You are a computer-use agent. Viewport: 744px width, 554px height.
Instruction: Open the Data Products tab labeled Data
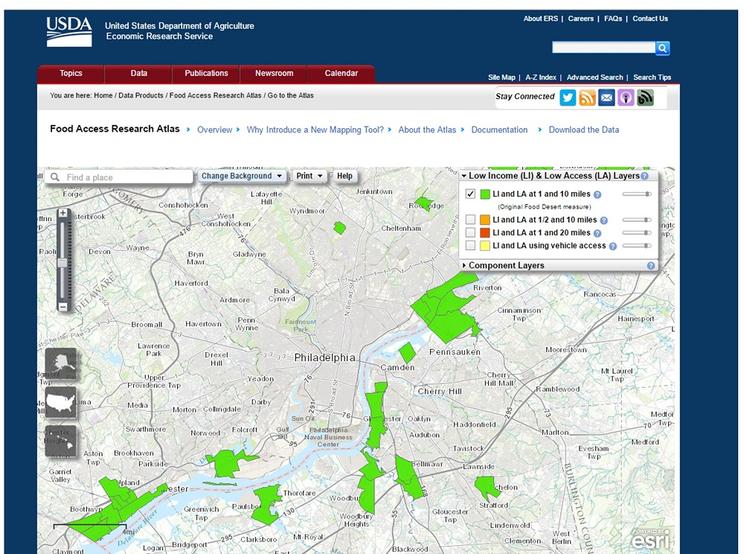point(139,73)
